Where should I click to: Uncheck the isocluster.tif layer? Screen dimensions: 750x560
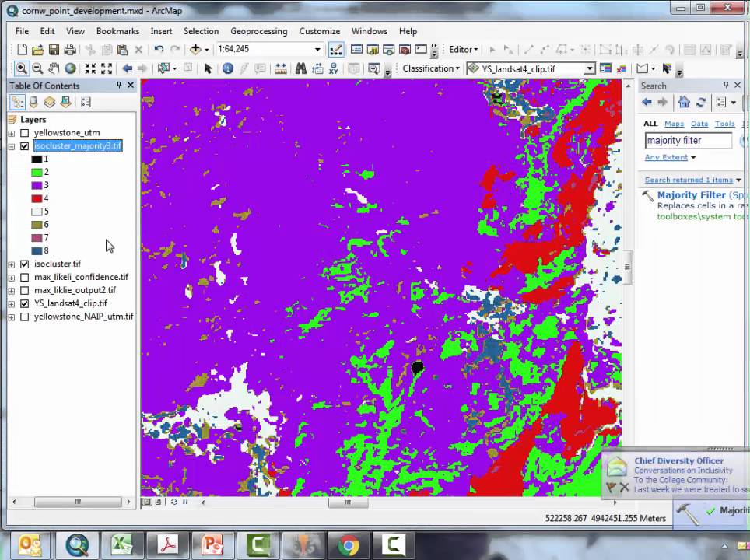click(25, 264)
